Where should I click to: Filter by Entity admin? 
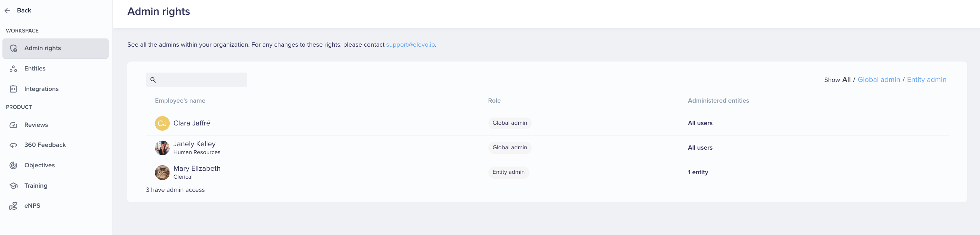(x=927, y=79)
